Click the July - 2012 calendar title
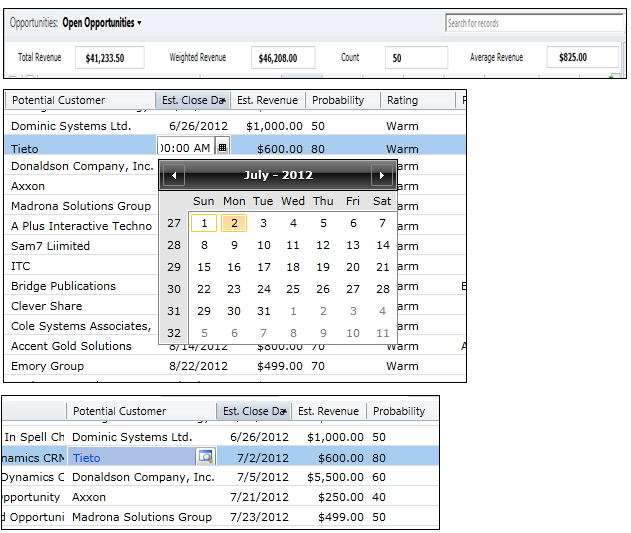This screenshot has width=631, height=533. (277, 176)
